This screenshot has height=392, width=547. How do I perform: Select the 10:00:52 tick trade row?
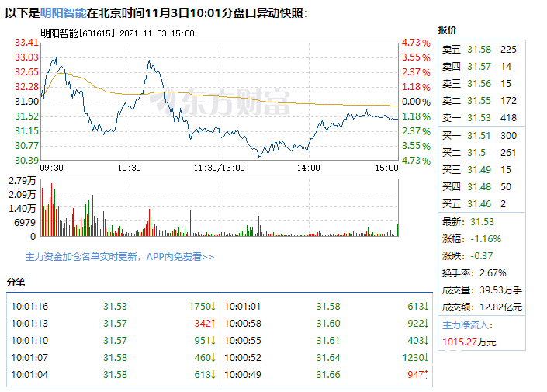(x=326, y=358)
